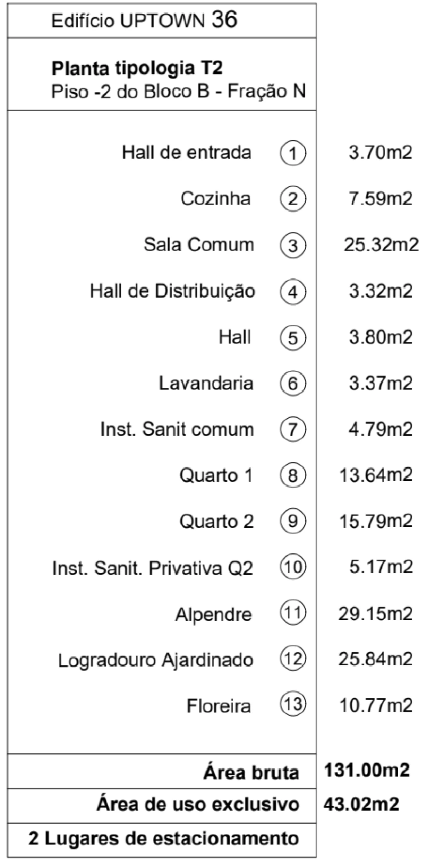Click the circled 13 Floreira marker

[293, 704]
